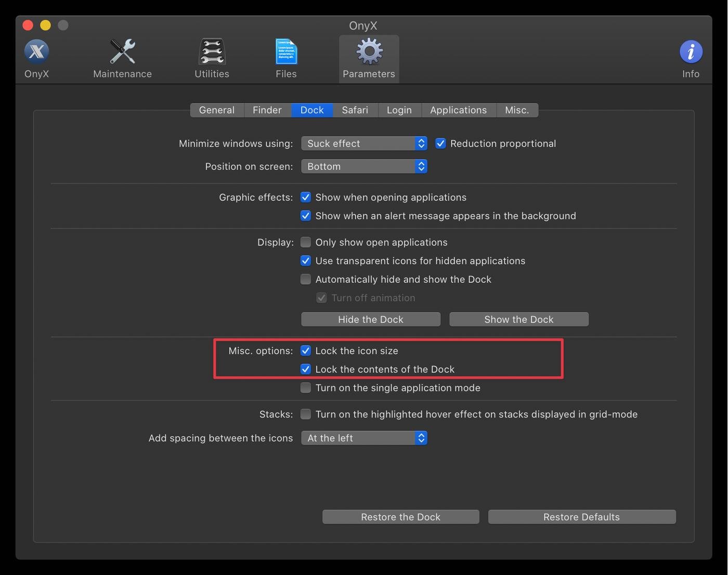
Task: Switch to the Safari tab
Action: (355, 110)
